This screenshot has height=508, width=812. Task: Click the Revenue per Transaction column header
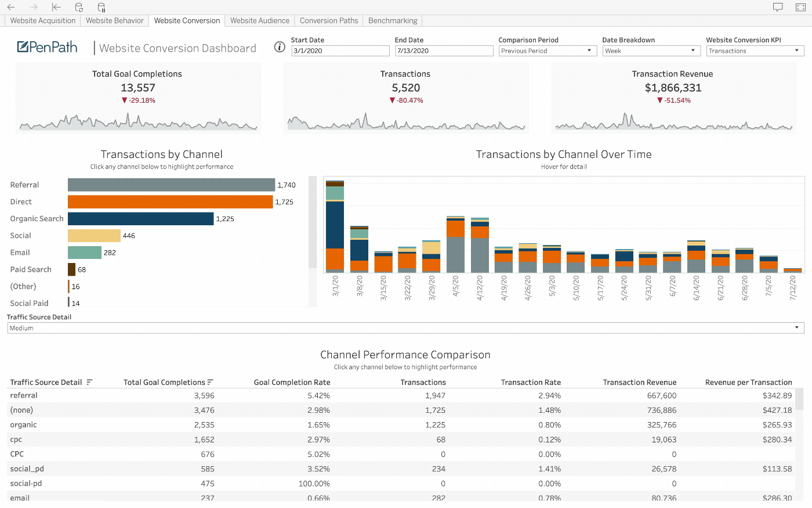point(748,382)
